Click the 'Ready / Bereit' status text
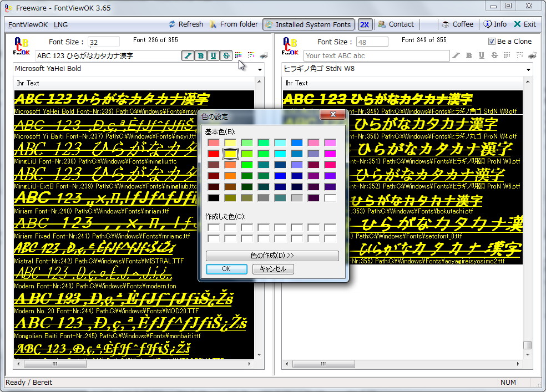Image resolution: width=546 pixels, height=392 pixels. 29,382
